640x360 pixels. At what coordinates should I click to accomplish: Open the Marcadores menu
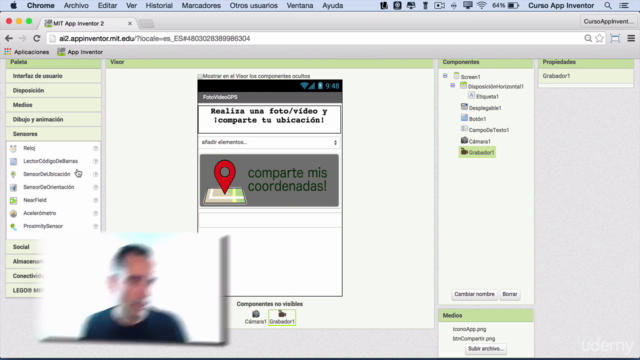coord(201,6)
